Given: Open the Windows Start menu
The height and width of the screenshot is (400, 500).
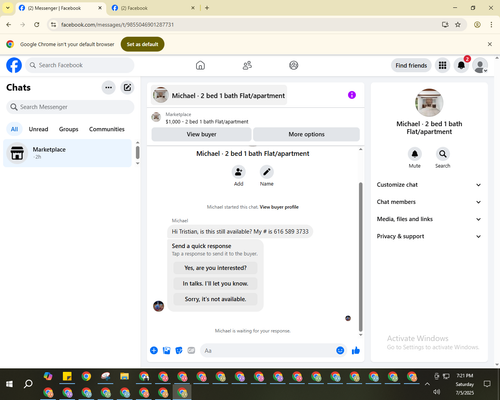Looking at the screenshot, I should [x=9, y=384].
